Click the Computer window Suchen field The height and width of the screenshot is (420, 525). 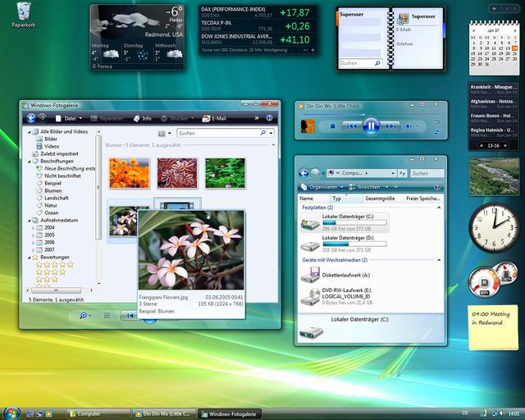click(427, 173)
